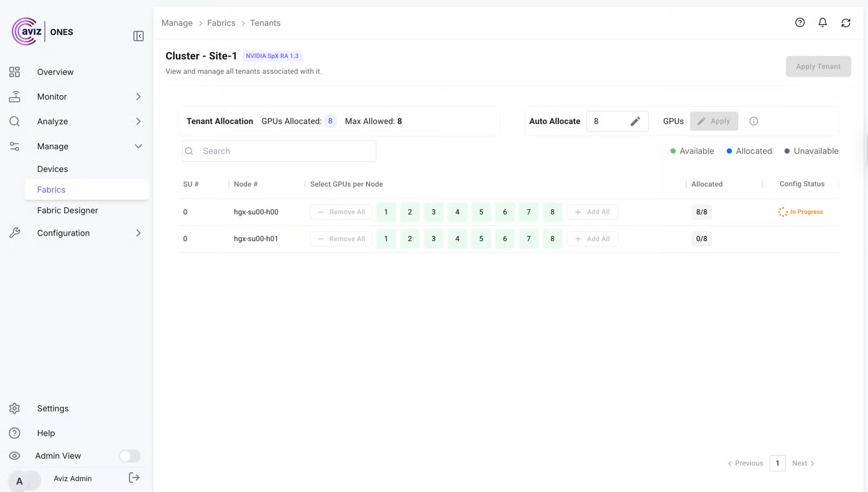Collapse the Manage menu section
The width and height of the screenshot is (868, 492).
click(138, 146)
